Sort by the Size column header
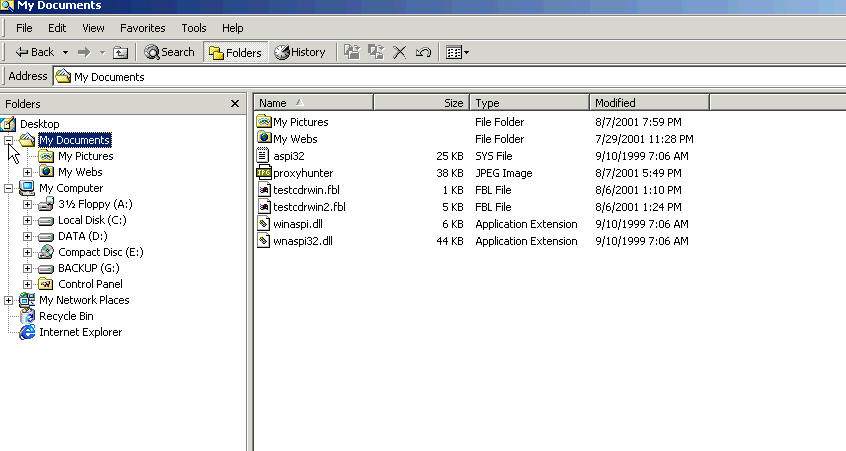The width and height of the screenshot is (846, 451). 421,102
